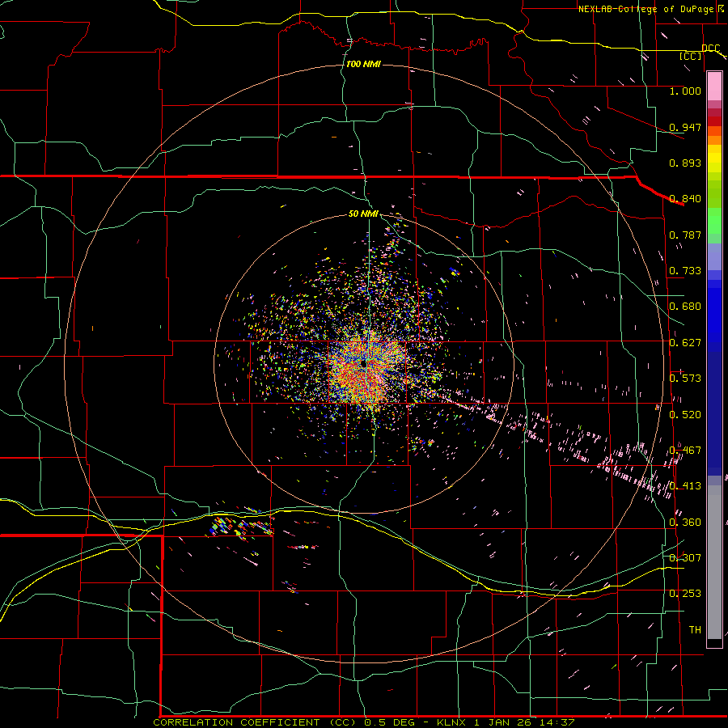Click the 0.787 scale value
The height and width of the screenshot is (728, 728).
pyautogui.click(x=685, y=235)
